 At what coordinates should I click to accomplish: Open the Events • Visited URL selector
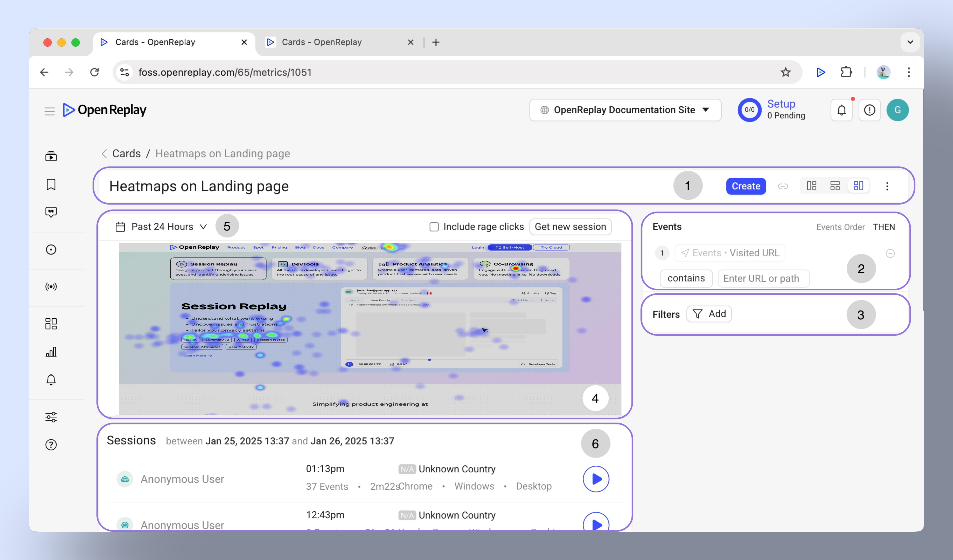730,253
